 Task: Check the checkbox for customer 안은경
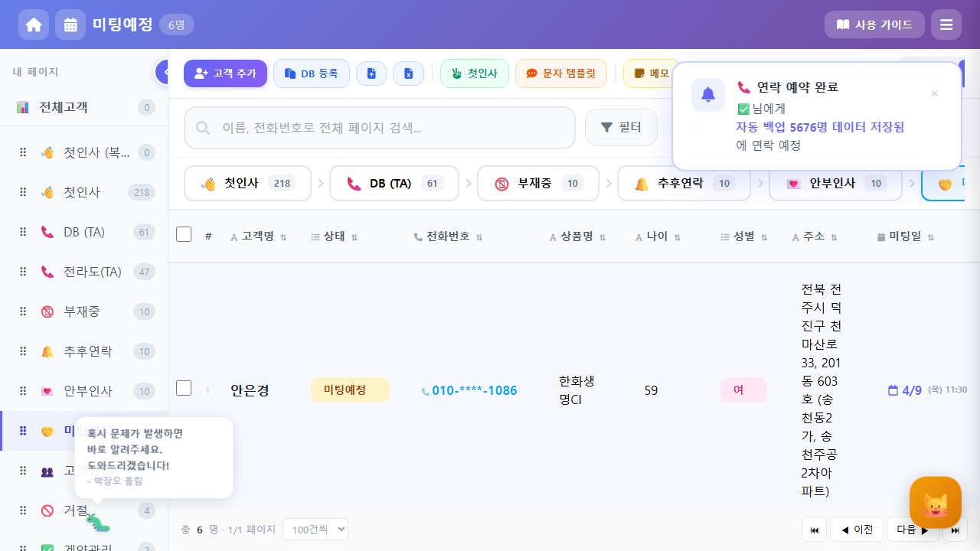184,388
